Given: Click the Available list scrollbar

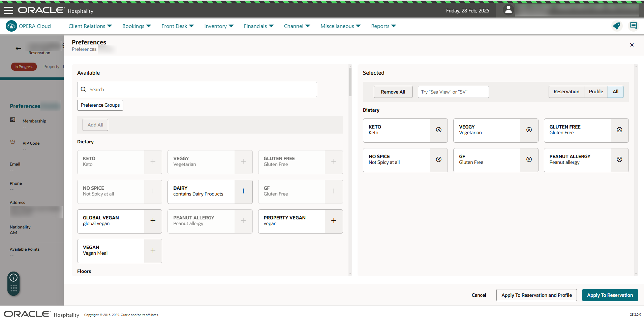Looking at the screenshot, I should point(350,82).
